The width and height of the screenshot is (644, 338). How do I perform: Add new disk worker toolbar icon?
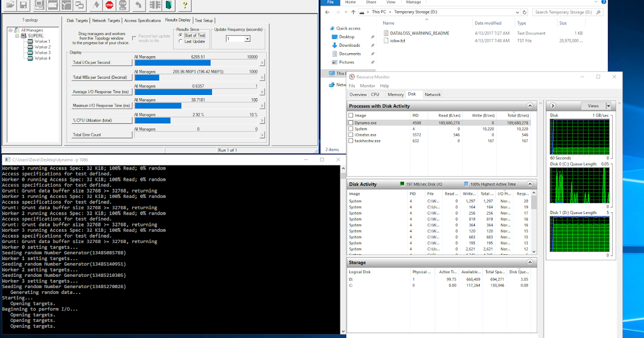[53, 5]
